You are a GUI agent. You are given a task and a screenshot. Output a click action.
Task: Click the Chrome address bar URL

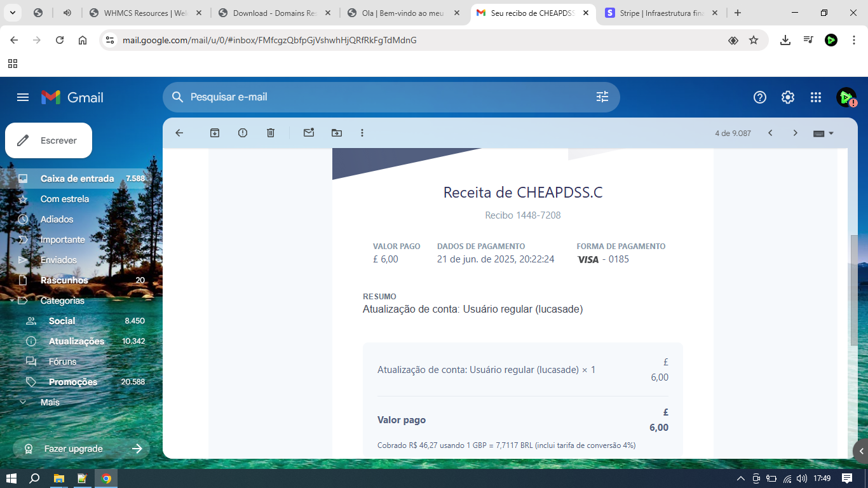tap(269, 40)
